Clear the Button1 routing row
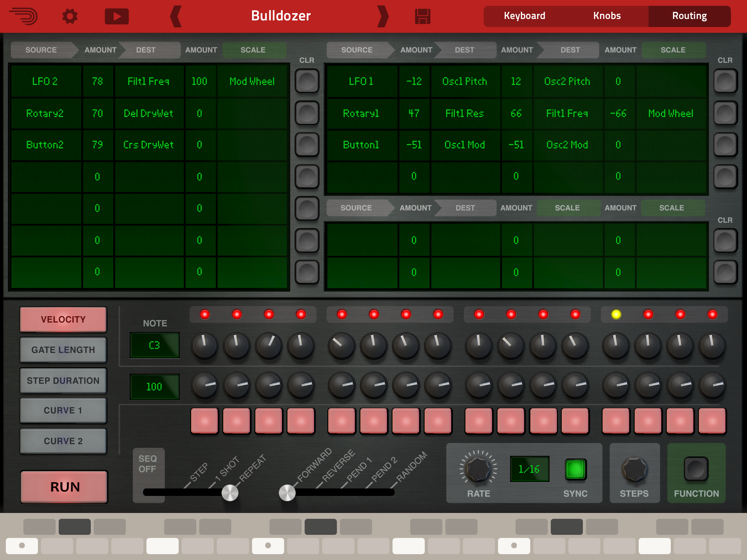This screenshot has width=747, height=560. pos(725,145)
